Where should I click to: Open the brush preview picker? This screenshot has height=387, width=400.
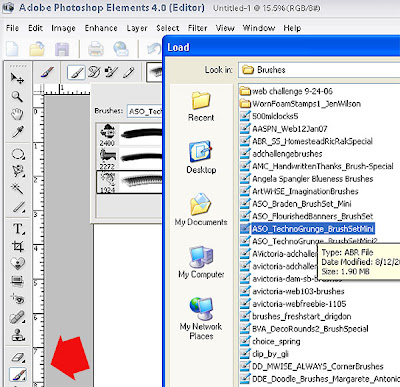pyautogui.click(x=155, y=72)
